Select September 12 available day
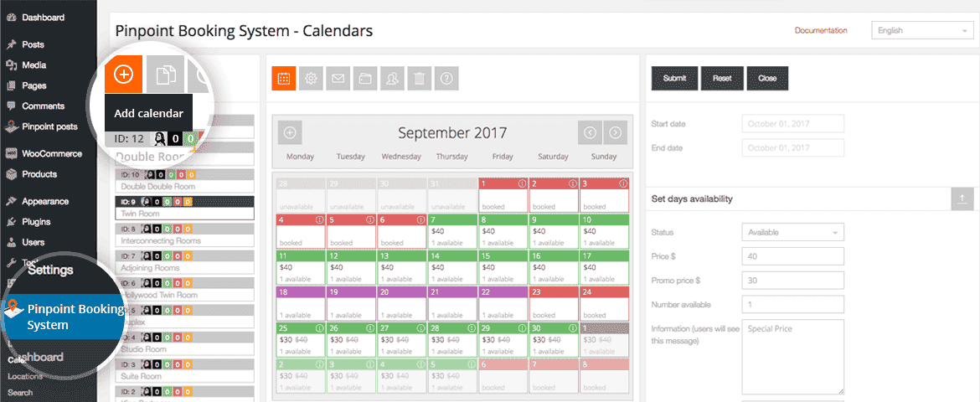The height and width of the screenshot is (402, 980). pyautogui.click(x=351, y=268)
